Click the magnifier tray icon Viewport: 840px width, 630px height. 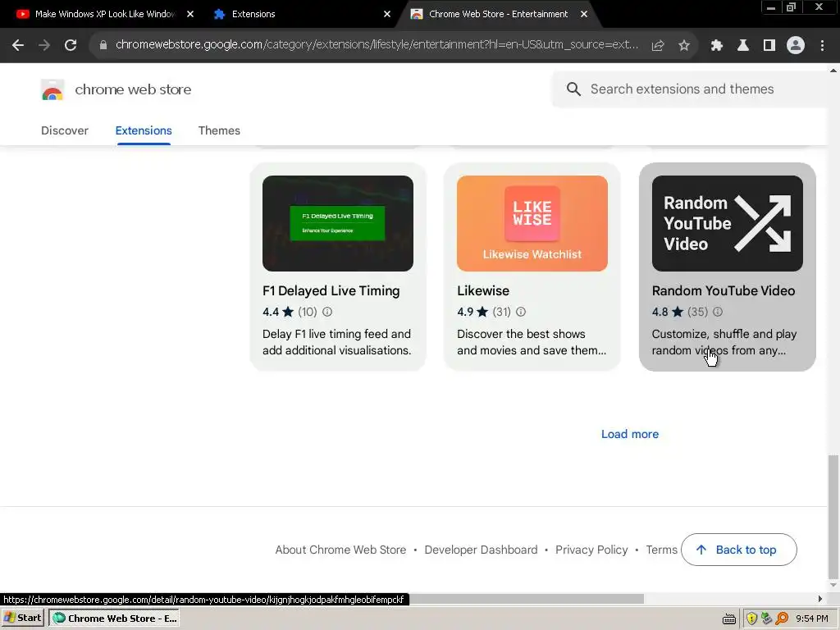click(782, 619)
